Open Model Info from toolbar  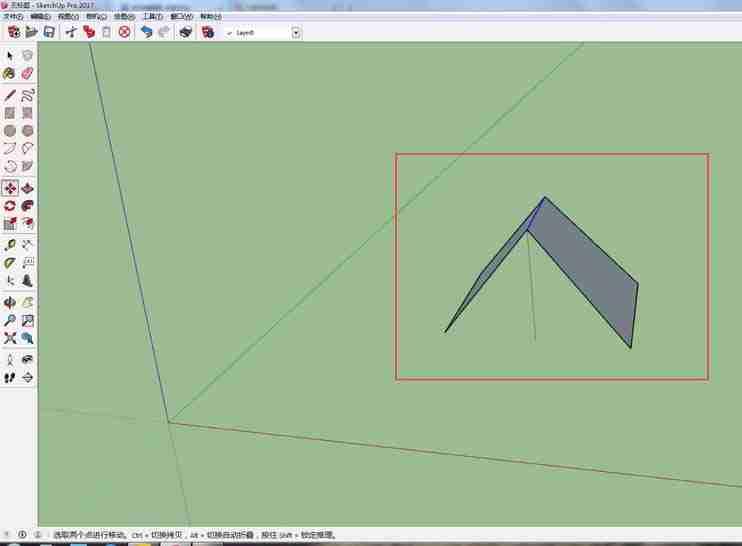(x=208, y=32)
